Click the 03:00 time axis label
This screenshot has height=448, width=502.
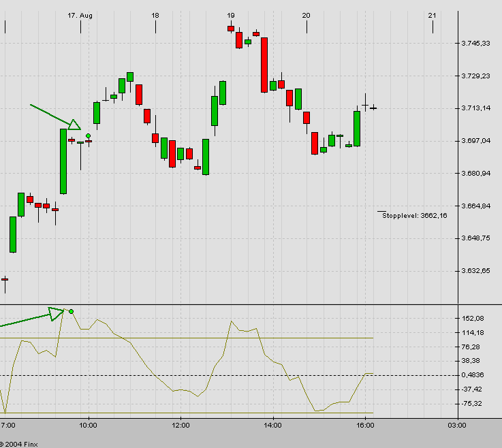(457, 426)
